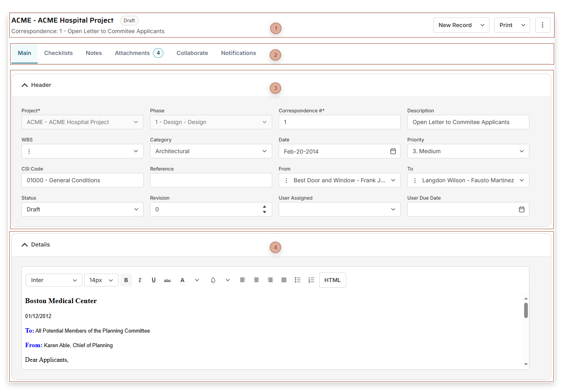Justify the letter text
Image resolution: width=563 pixels, height=392 pixels.
point(284,280)
